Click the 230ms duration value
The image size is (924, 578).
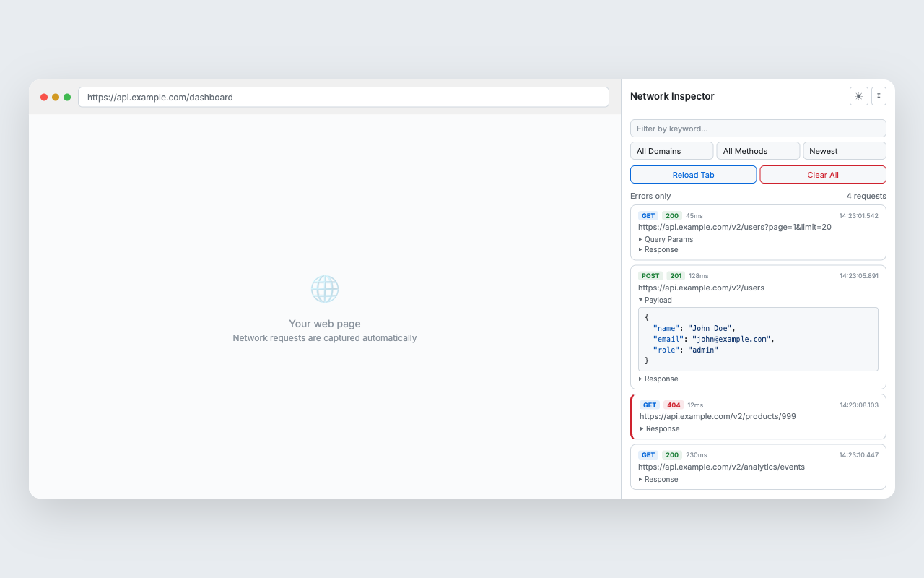(697, 455)
